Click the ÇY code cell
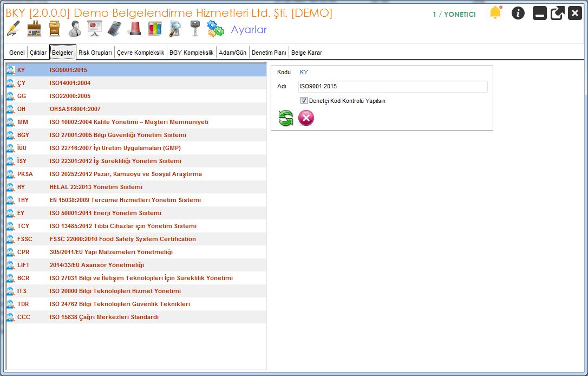 (x=21, y=83)
